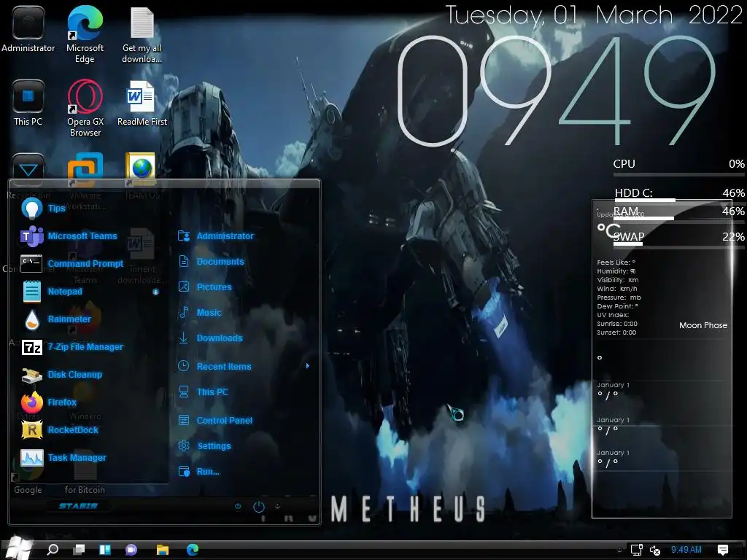Open Notepad from the start menu
This screenshot has width=747, height=560.
point(52,292)
